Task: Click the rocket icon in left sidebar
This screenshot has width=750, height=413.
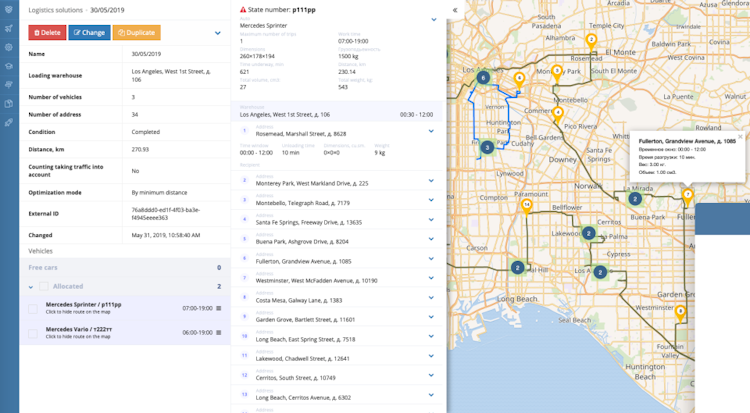Action: tap(9, 122)
